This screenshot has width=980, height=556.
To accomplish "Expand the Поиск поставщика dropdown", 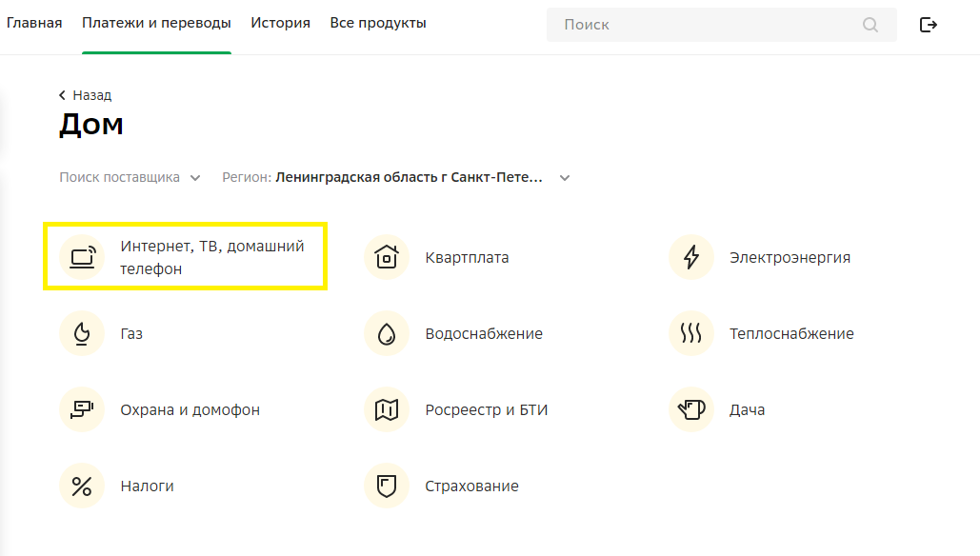I will (x=130, y=177).
